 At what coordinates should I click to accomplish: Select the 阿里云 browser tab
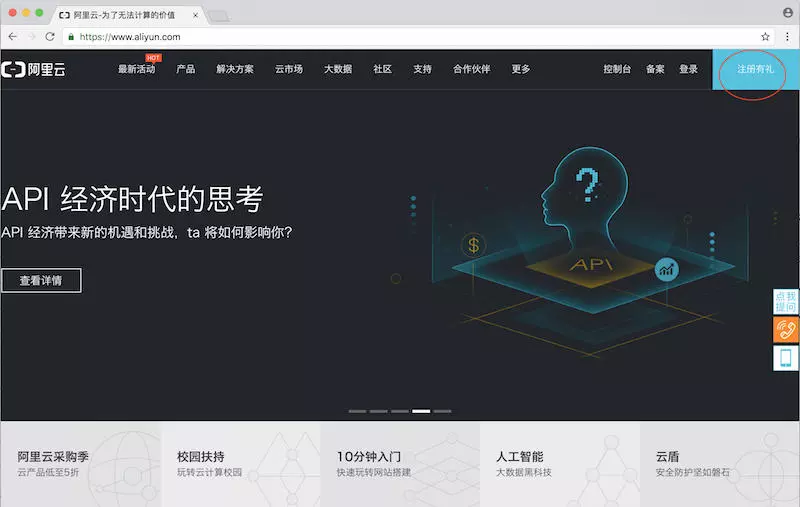[128, 15]
